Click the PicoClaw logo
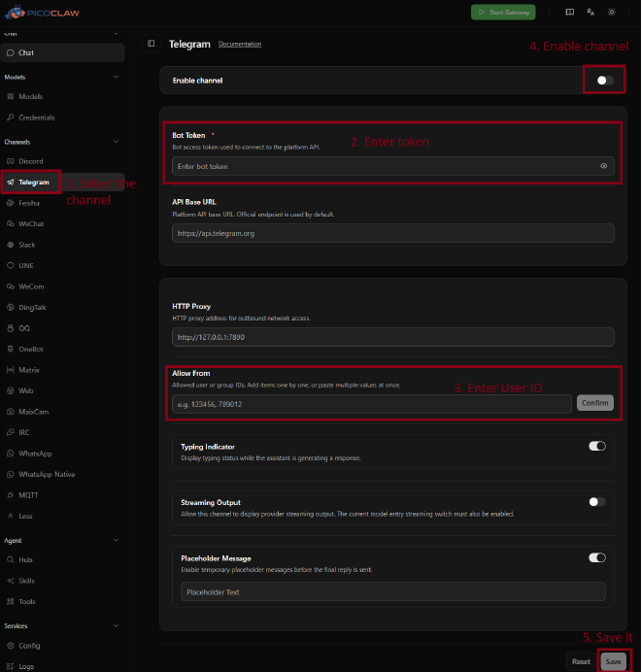The image size is (641, 672). [42, 13]
